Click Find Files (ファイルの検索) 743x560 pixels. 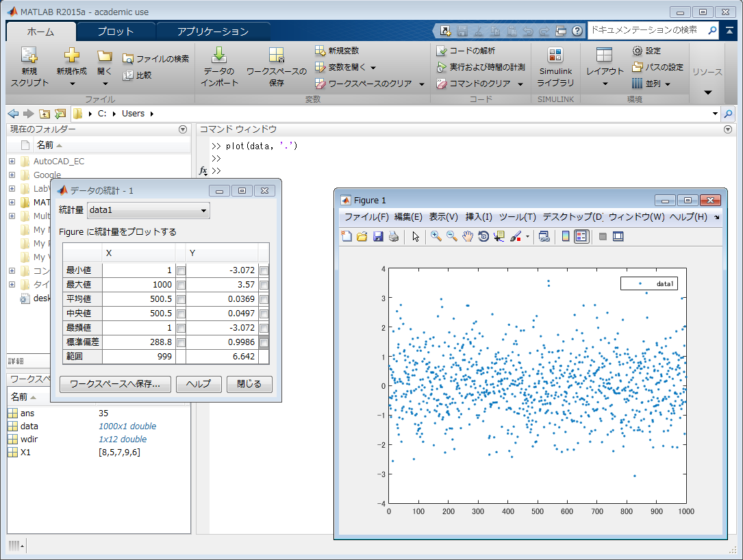156,59
